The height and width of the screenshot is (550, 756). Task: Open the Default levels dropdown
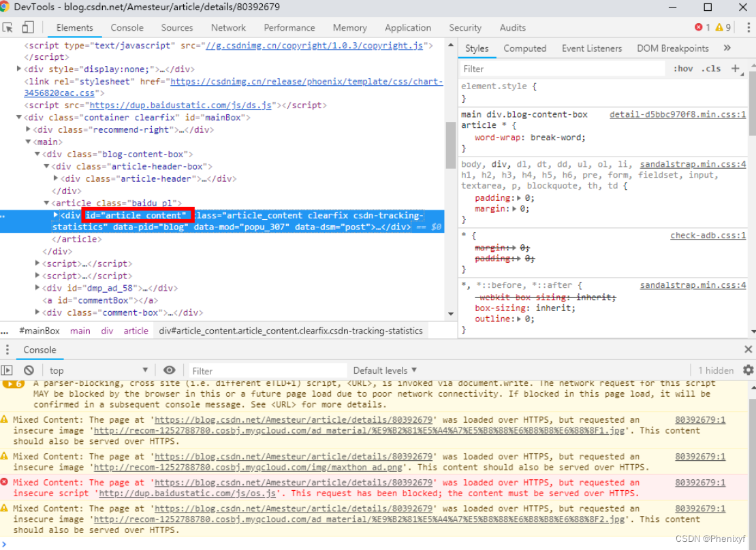[x=385, y=370]
